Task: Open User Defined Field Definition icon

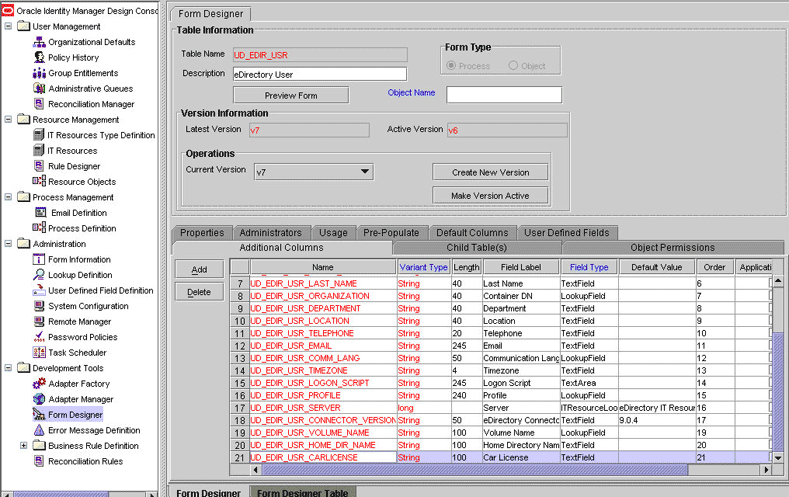Action: pos(39,290)
